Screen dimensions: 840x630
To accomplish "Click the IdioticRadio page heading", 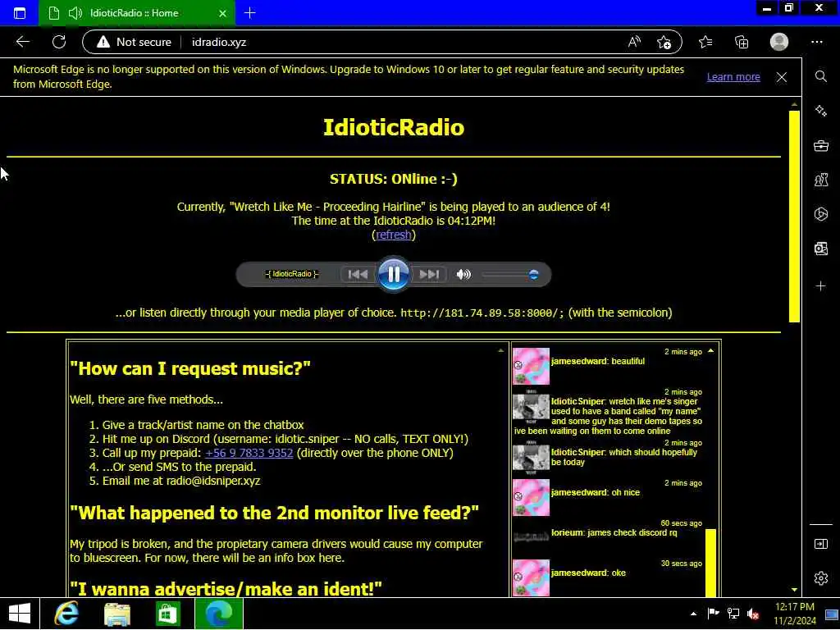I will (394, 127).
